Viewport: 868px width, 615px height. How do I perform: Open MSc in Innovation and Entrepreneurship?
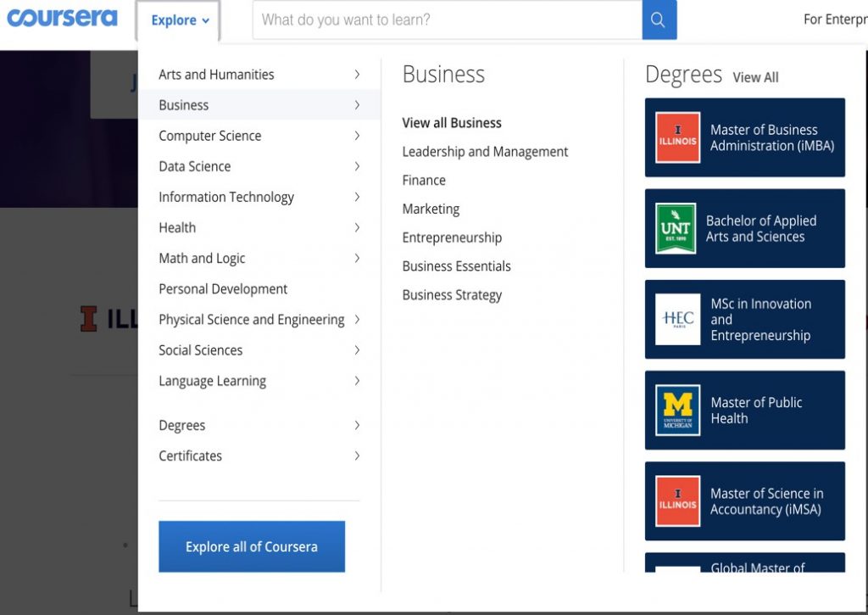(x=744, y=319)
